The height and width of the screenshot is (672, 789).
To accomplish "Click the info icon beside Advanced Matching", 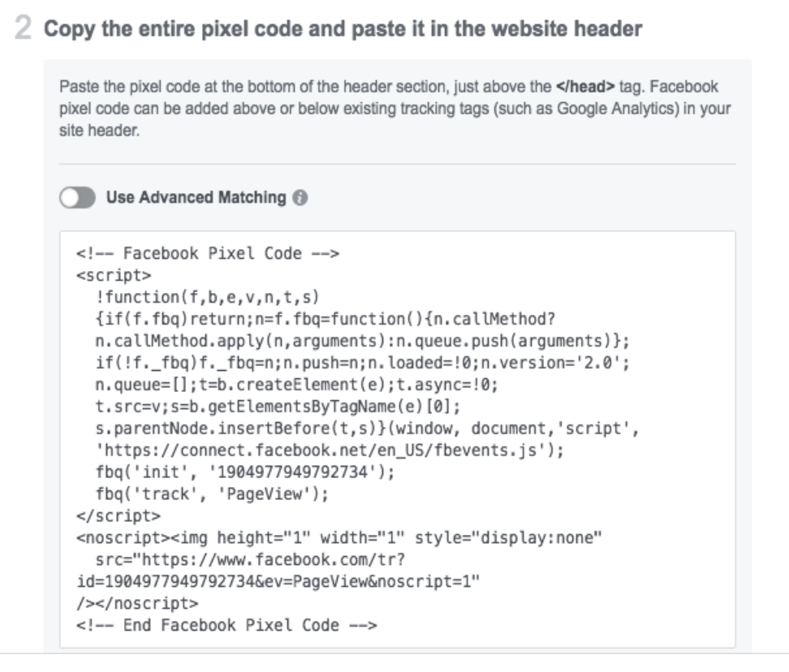I will (x=298, y=197).
